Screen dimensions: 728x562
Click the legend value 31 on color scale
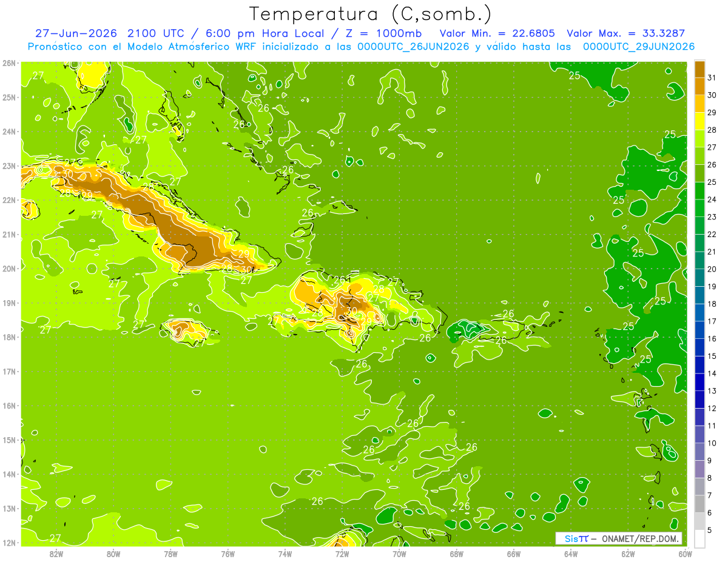pos(712,78)
